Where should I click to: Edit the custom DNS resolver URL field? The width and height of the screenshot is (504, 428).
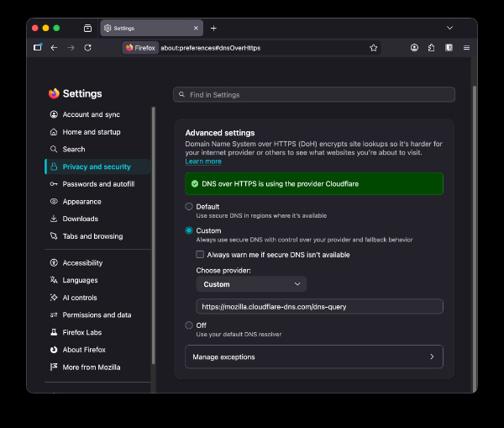coord(319,307)
